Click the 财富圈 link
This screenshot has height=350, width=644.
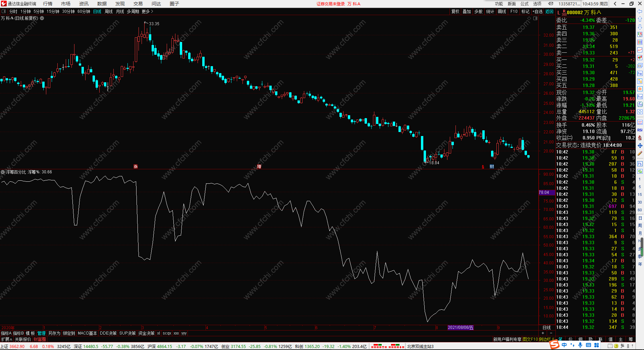click(40, 339)
